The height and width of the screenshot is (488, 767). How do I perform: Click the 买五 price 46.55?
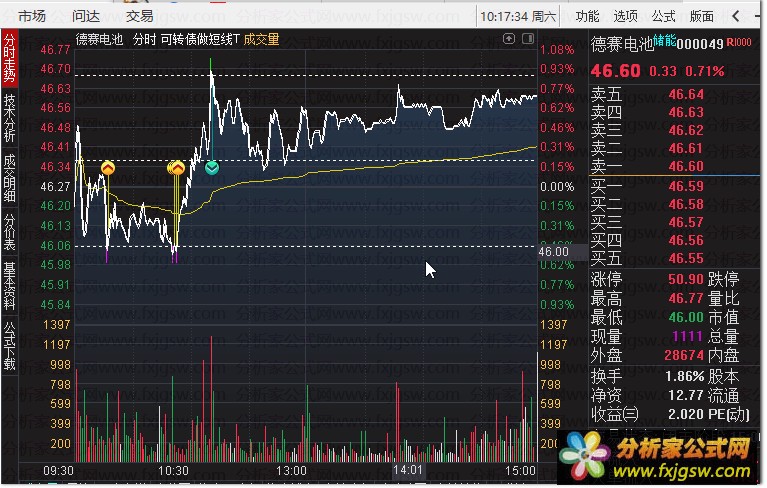point(686,259)
